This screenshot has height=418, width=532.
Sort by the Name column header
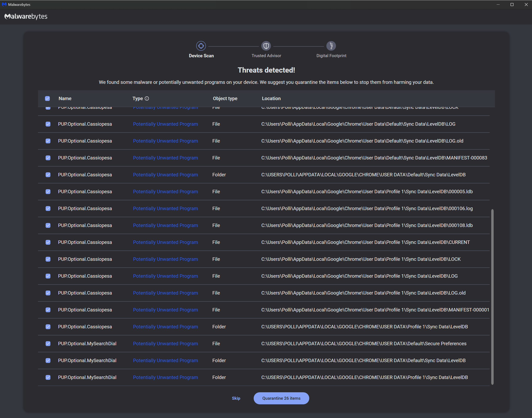coord(65,98)
